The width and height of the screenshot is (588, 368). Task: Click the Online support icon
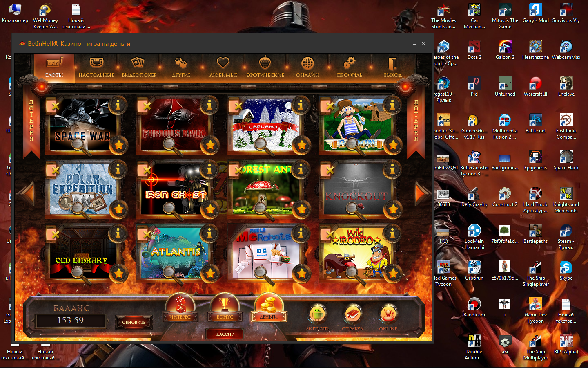[x=388, y=314]
